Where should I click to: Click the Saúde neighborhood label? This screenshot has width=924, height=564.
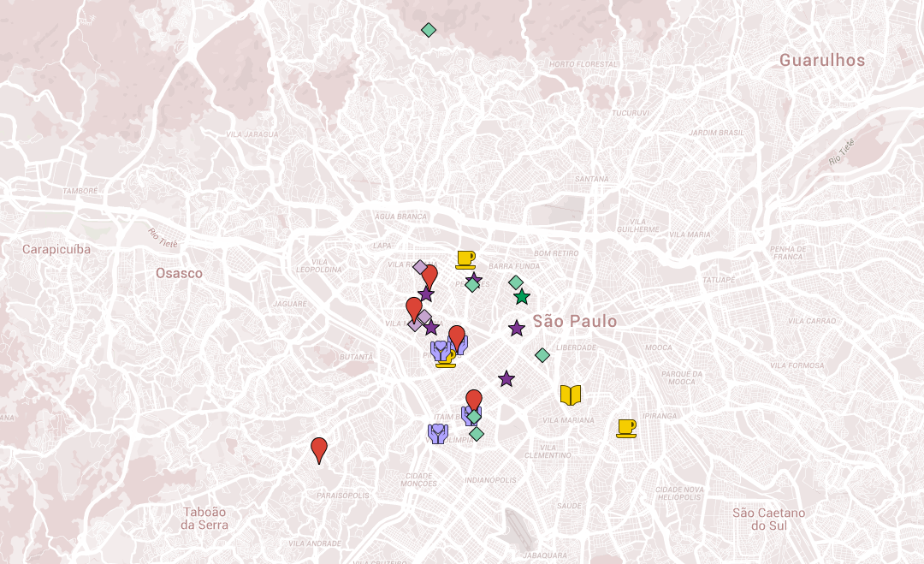tap(569, 506)
